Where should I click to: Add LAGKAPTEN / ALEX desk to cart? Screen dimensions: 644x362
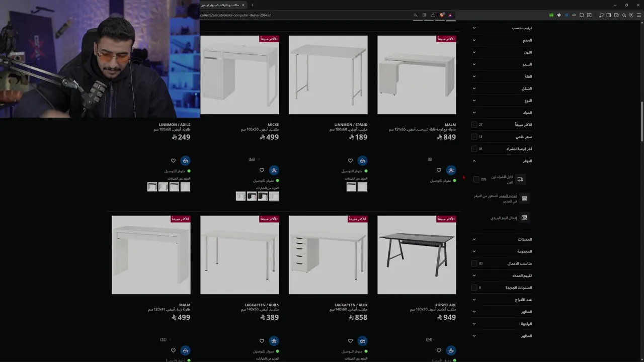coord(362,341)
